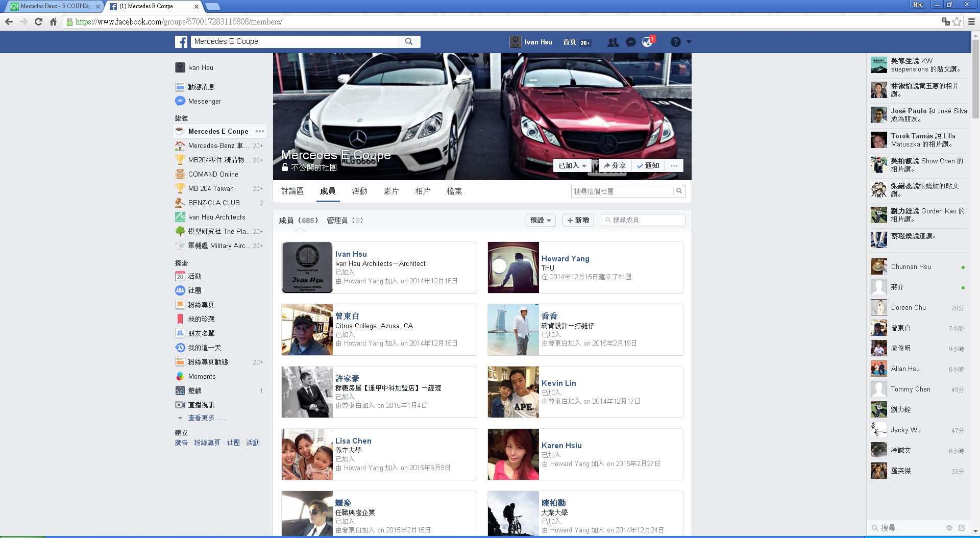Open chat with Jacky Wu
Image resolution: width=980 pixels, height=538 pixels.
[x=919, y=430]
